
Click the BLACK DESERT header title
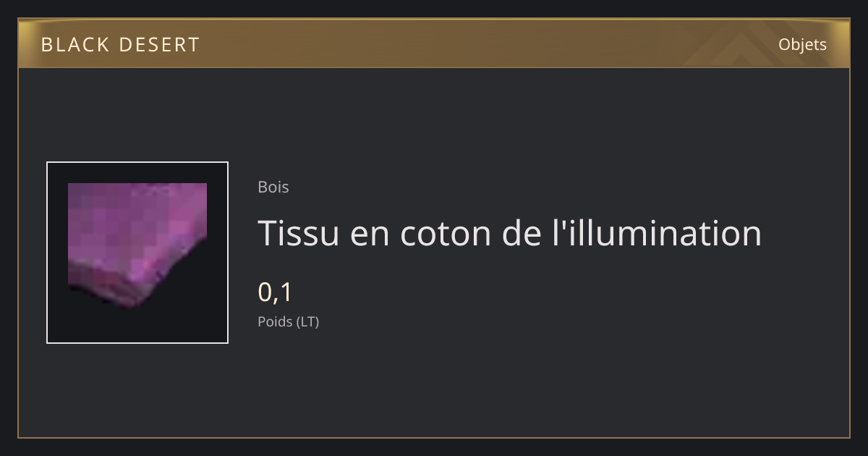click(x=120, y=45)
